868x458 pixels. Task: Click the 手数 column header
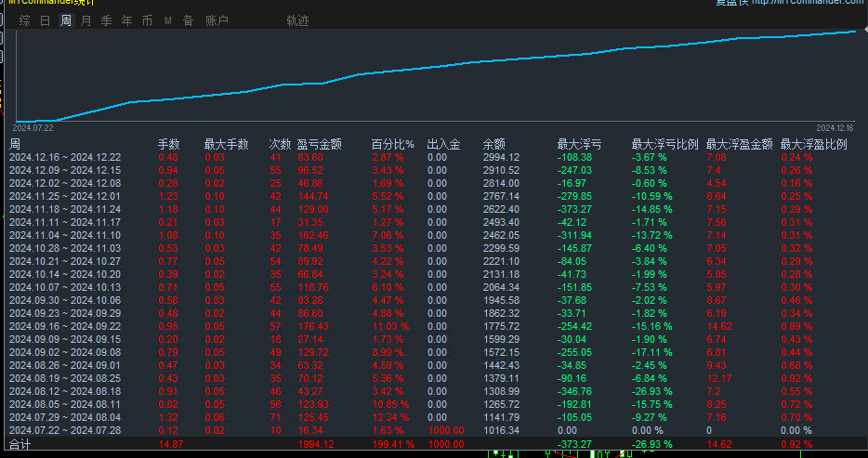pyautogui.click(x=169, y=144)
